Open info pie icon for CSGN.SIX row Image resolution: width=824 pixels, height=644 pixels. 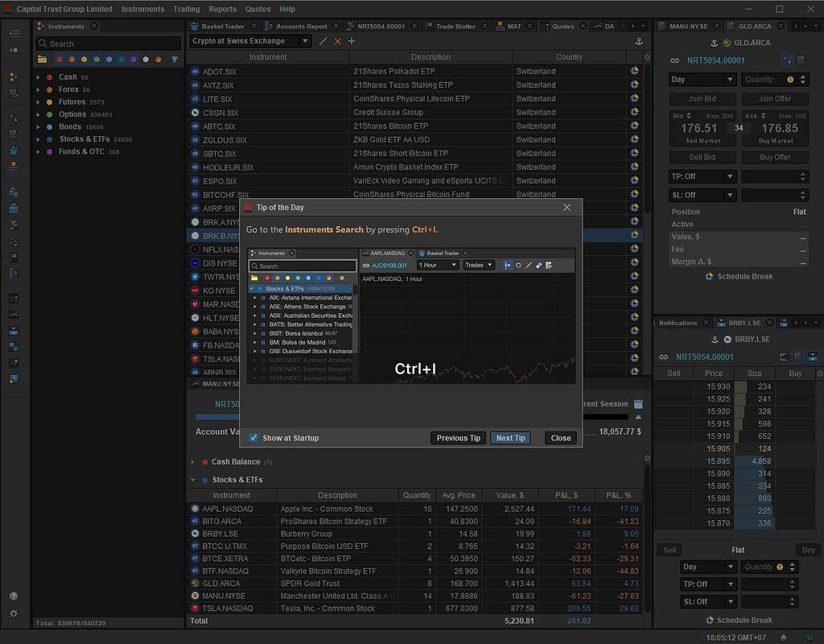click(x=634, y=111)
